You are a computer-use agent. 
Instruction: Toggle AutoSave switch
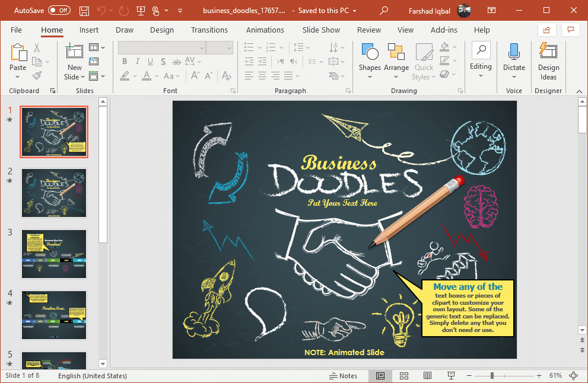pos(59,11)
